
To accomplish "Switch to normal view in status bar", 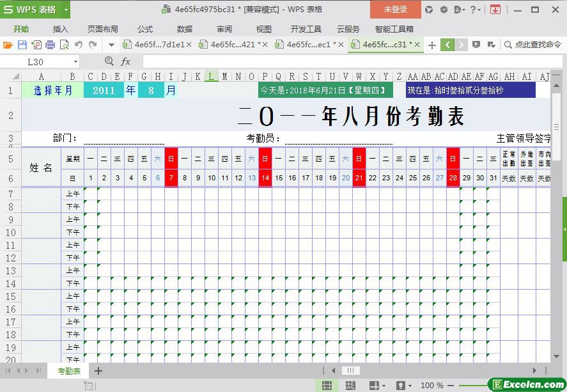I will pos(327,386).
